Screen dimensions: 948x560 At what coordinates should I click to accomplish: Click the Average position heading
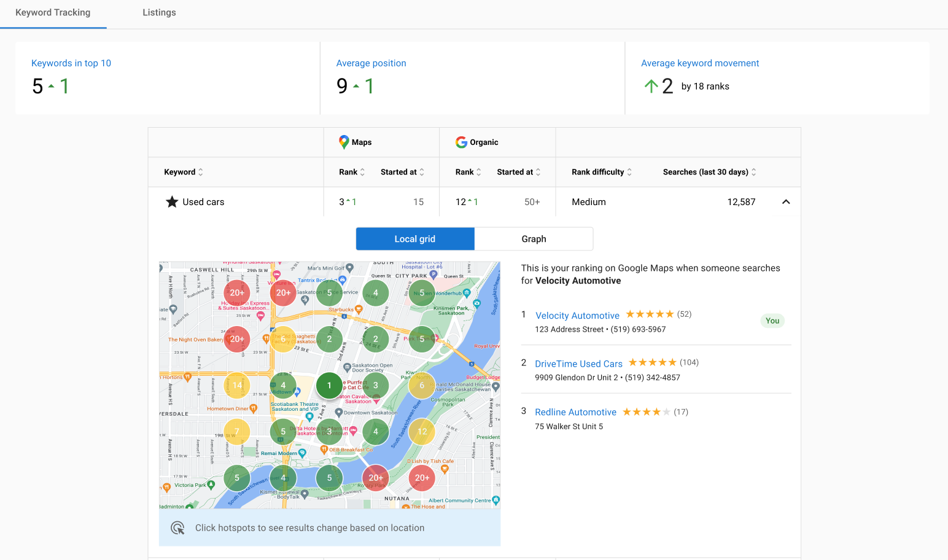coord(371,63)
